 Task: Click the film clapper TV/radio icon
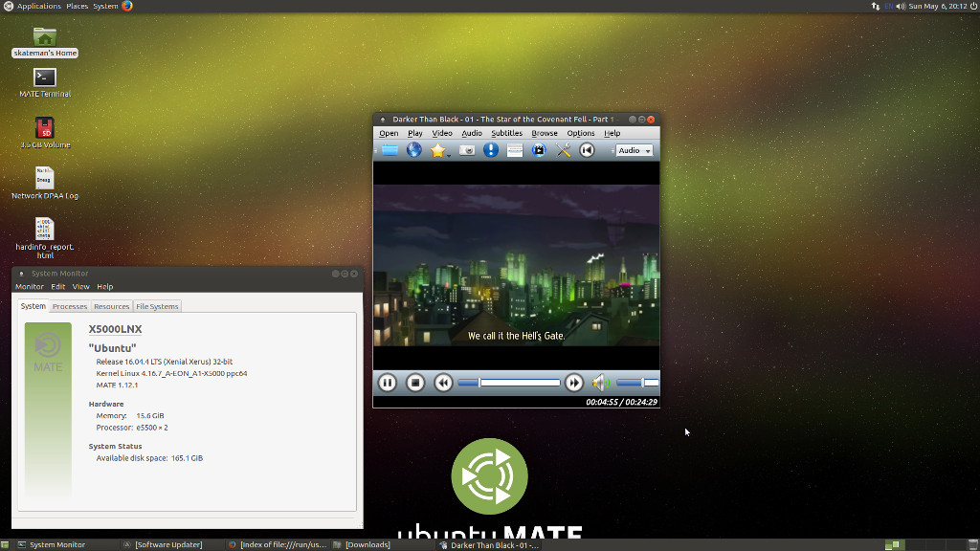(539, 150)
